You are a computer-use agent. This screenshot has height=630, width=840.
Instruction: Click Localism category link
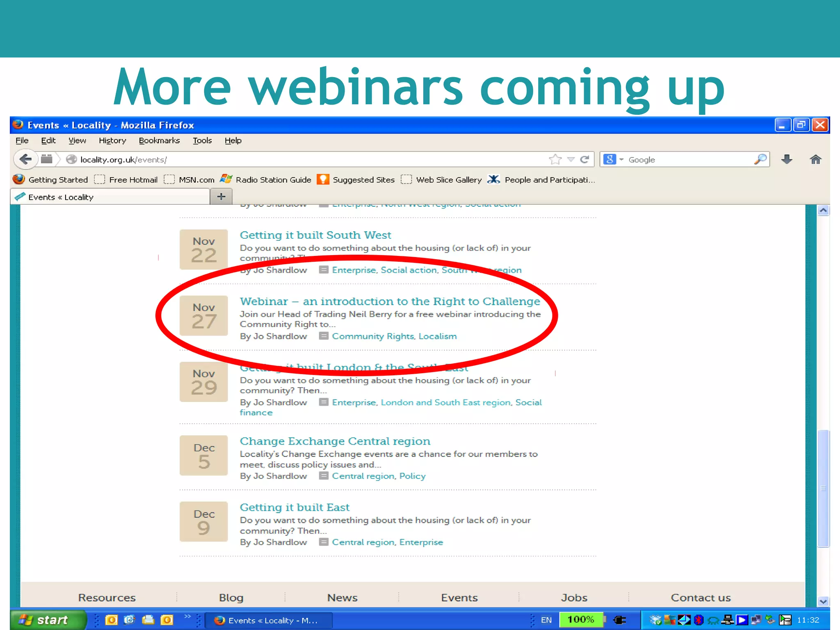coord(438,336)
